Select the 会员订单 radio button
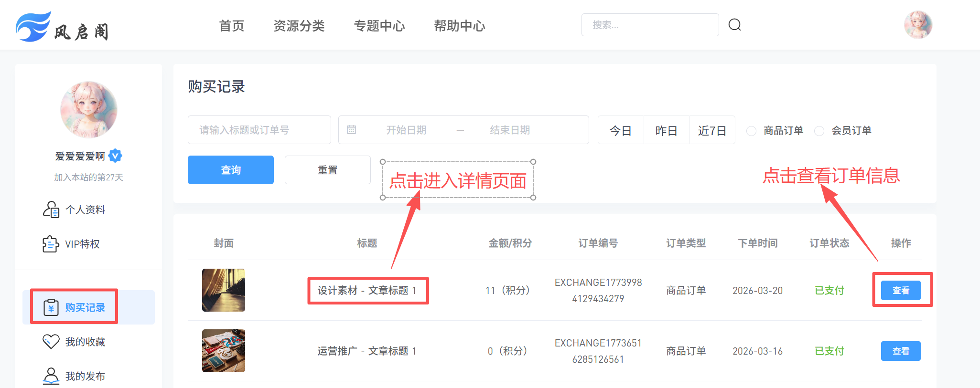Image resolution: width=980 pixels, height=388 pixels. pos(819,131)
